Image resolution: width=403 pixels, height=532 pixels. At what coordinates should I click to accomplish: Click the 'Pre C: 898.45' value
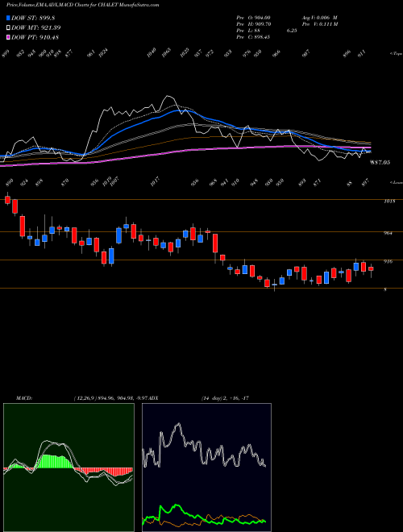(253, 37)
